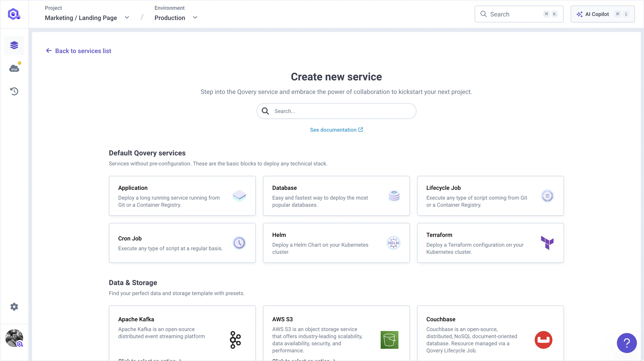Image resolution: width=644 pixels, height=361 pixels.
Task: Open the environments layers sidebar icon
Action: [x=14, y=45]
